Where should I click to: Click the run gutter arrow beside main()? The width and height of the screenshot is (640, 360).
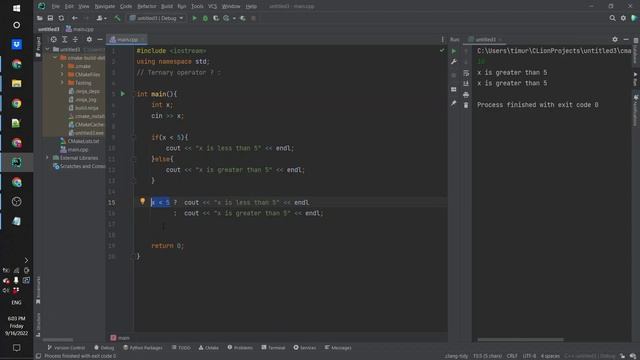pyautogui.click(x=123, y=94)
